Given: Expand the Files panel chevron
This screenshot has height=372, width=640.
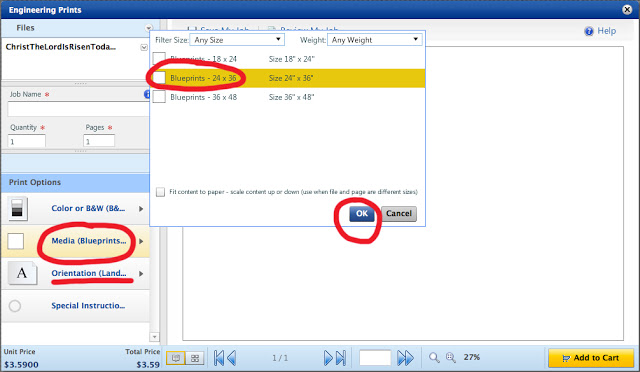Looking at the screenshot, I should 149,28.
